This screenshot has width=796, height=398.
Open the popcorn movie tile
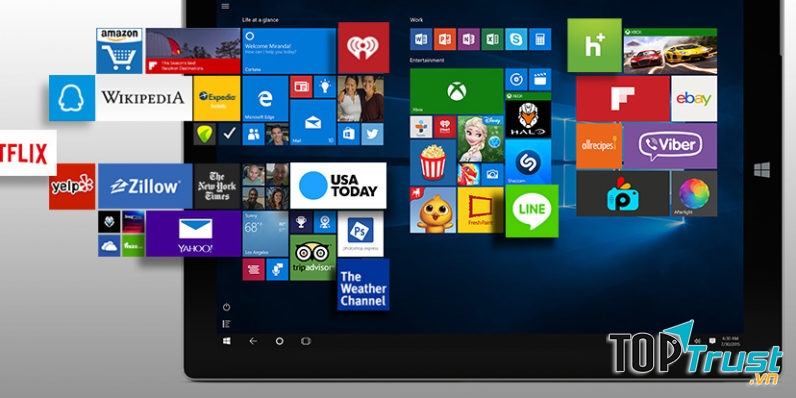433,162
